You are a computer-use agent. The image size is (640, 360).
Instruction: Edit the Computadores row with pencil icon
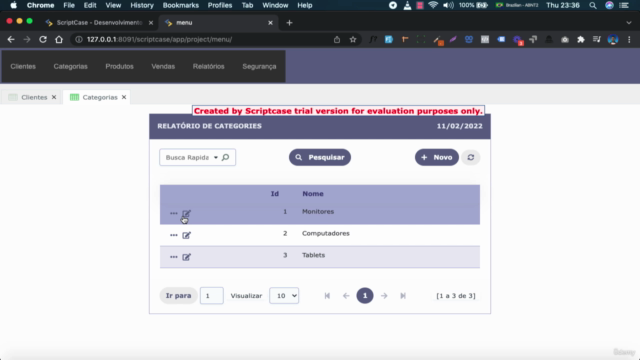(x=187, y=235)
